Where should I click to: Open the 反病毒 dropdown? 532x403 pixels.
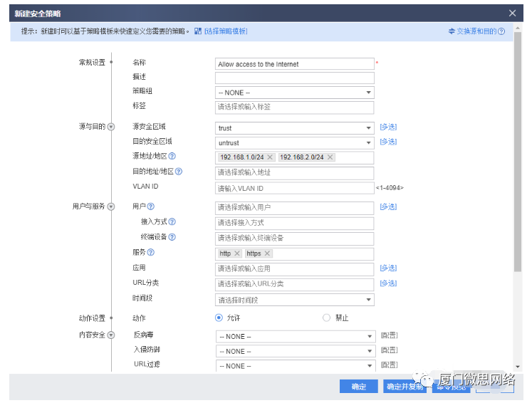pos(296,337)
